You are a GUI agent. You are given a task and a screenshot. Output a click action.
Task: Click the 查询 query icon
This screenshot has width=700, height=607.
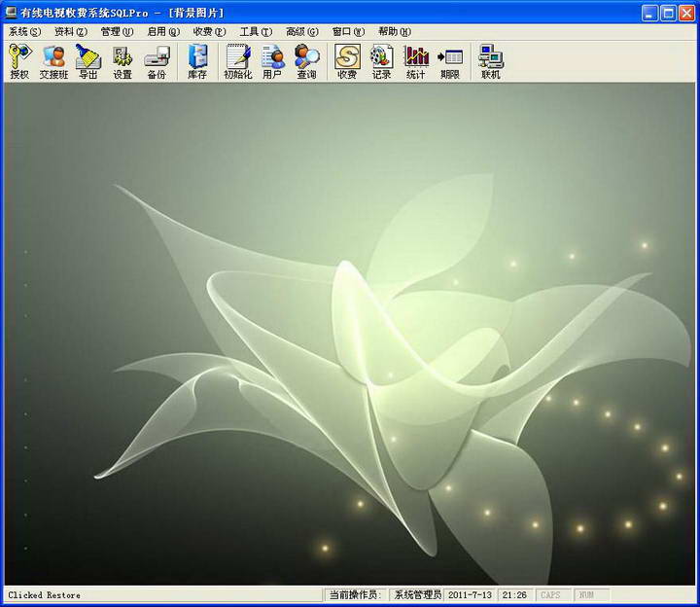pyautogui.click(x=306, y=61)
